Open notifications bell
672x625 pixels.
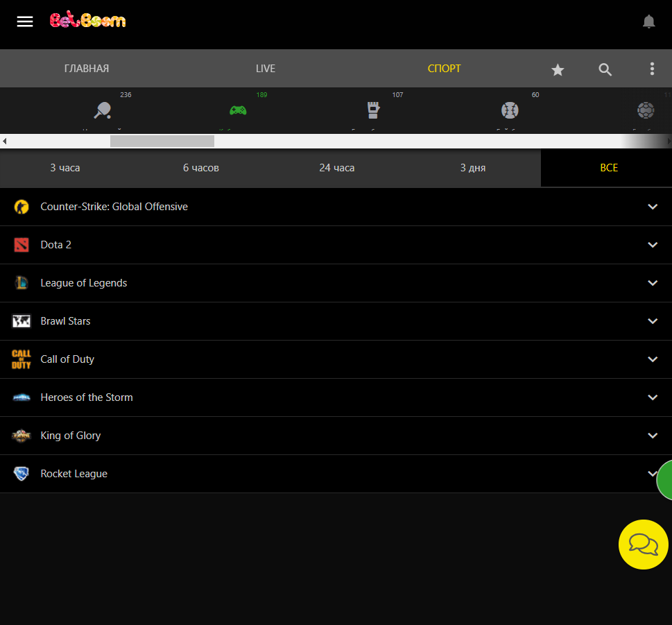pos(649,22)
